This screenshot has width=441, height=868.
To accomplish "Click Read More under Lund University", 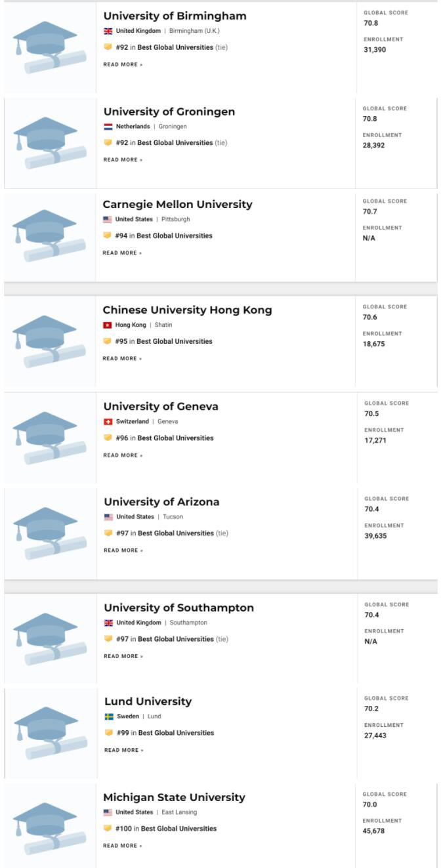I will (124, 750).
